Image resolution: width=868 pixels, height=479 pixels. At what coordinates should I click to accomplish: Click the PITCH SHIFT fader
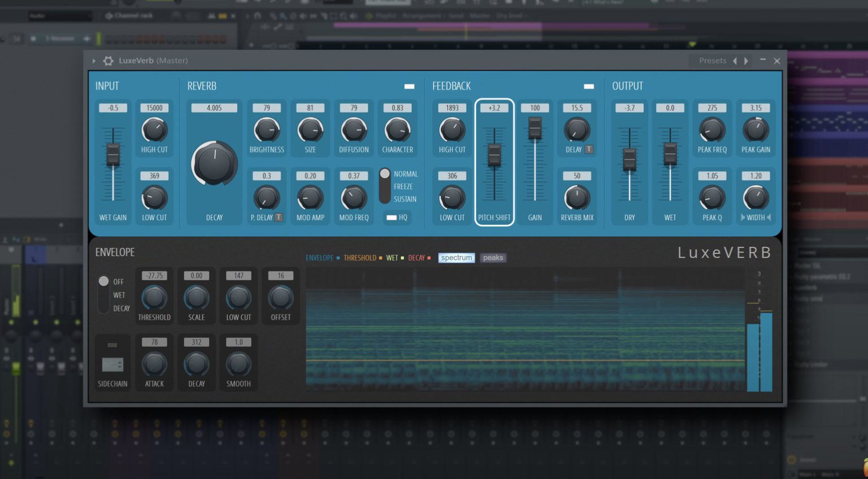[x=494, y=155]
